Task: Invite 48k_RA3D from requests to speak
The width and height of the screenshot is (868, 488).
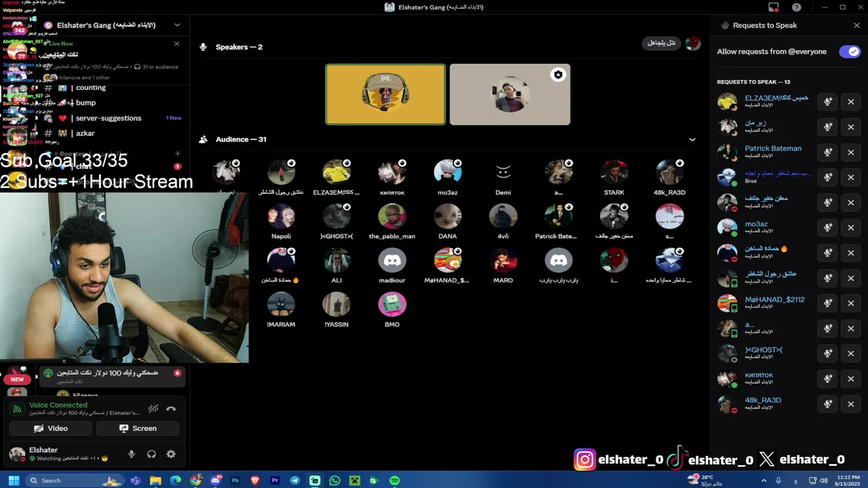Action: click(x=827, y=404)
